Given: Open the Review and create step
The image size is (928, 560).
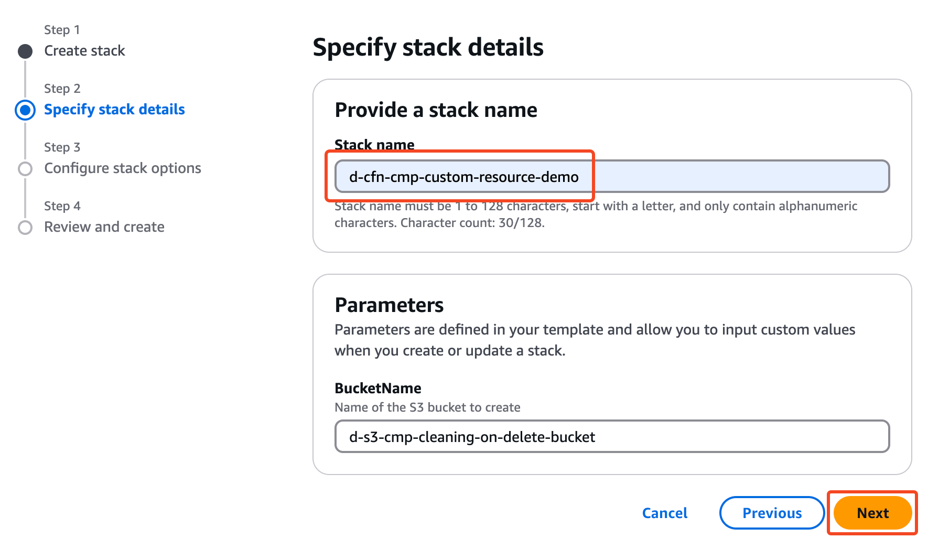Looking at the screenshot, I should click(x=104, y=227).
